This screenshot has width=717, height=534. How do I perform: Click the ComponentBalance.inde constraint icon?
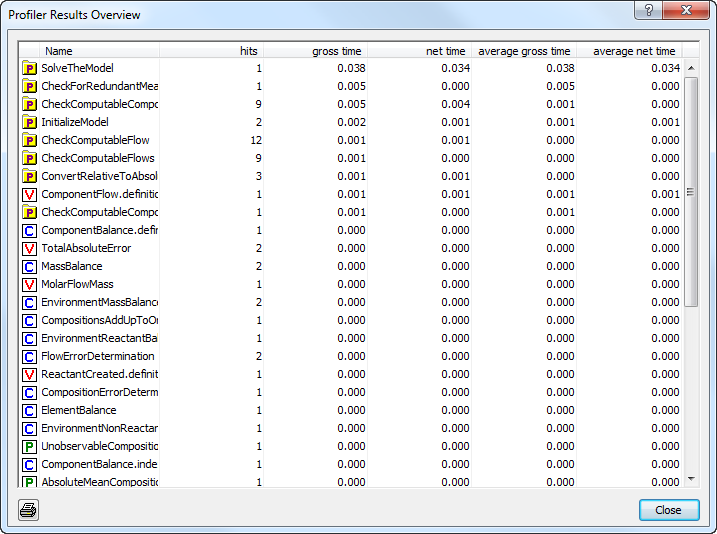(29, 464)
